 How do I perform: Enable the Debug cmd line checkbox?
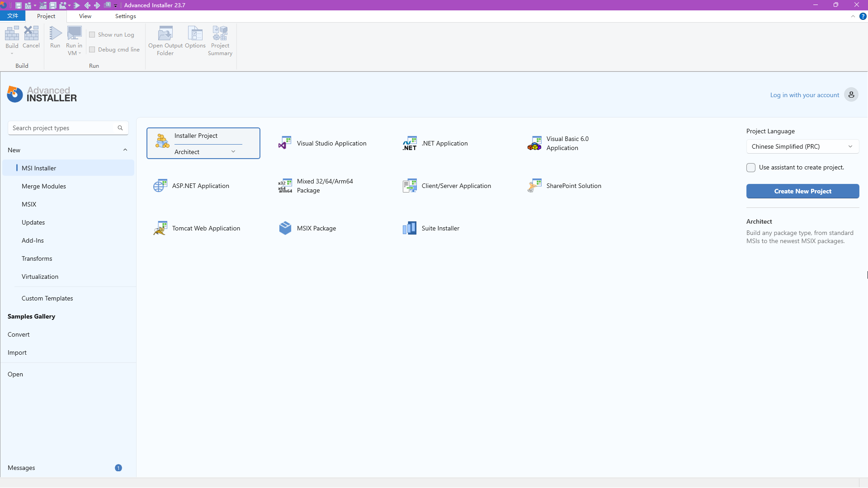(x=92, y=50)
